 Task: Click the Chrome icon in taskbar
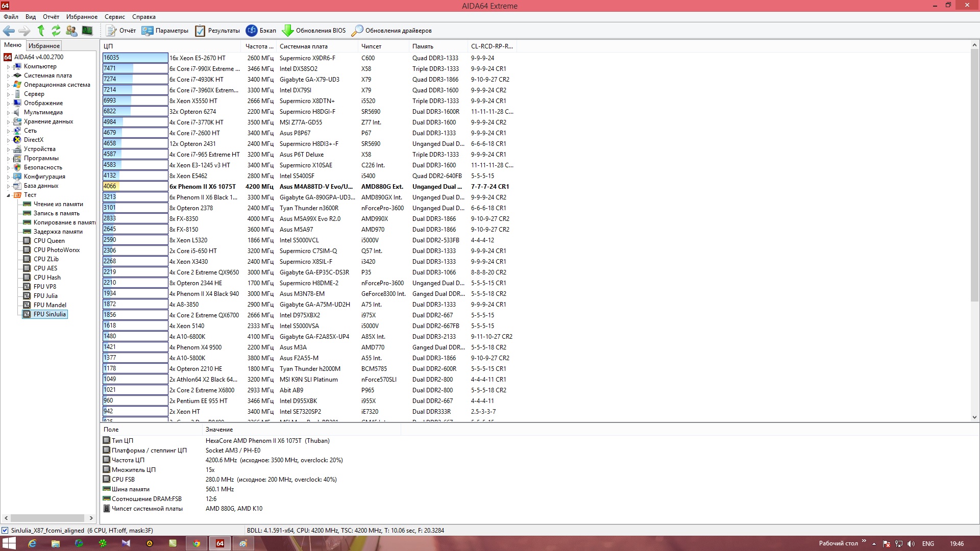coord(196,543)
